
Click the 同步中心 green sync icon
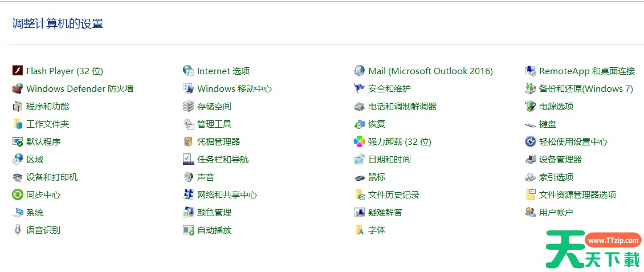(x=17, y=194)
